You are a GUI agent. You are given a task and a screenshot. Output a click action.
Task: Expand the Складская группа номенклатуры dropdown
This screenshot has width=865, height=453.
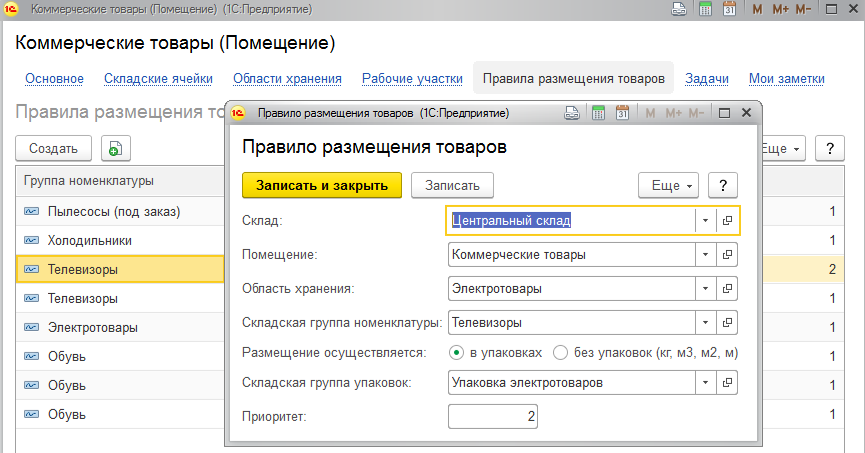(x=705, y=323)
